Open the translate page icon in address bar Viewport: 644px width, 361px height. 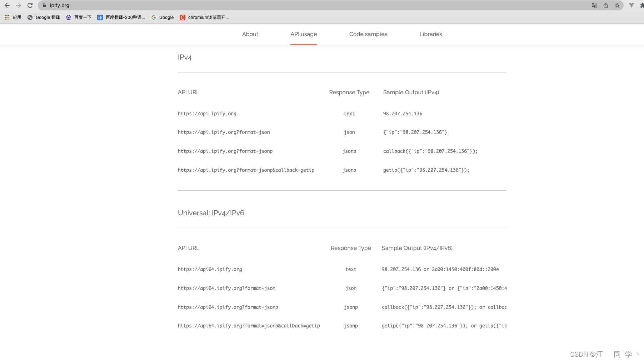coord(594,5)
